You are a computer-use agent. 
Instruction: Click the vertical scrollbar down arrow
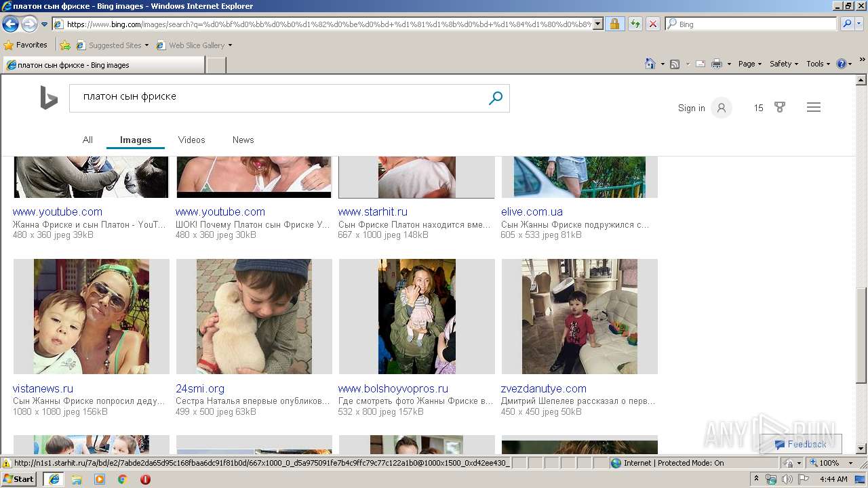(x=861, y=448)
